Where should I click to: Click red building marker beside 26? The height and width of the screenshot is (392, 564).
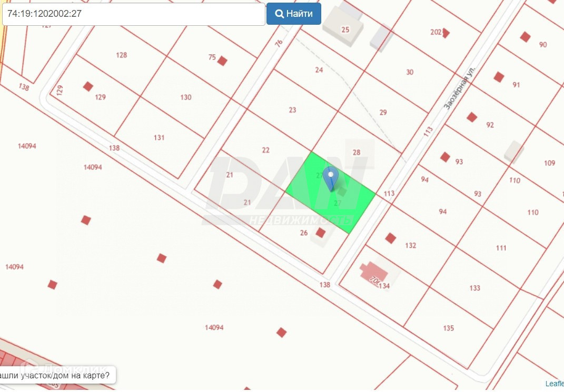[x=321, y=233]
